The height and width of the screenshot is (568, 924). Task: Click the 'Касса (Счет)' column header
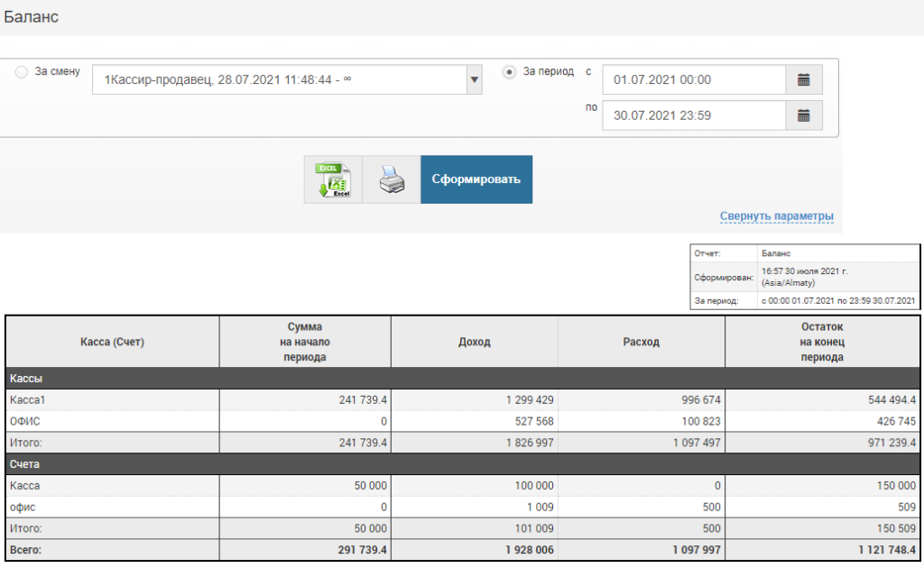pos(112,342)
